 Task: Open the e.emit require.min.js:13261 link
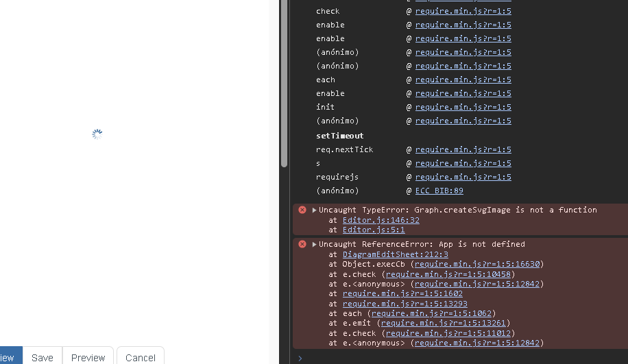coord(445,323)
